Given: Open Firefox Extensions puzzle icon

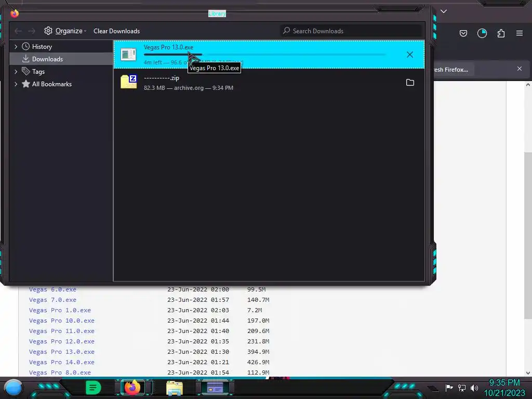Looking at the screenshot, I should tap(501, 33).
